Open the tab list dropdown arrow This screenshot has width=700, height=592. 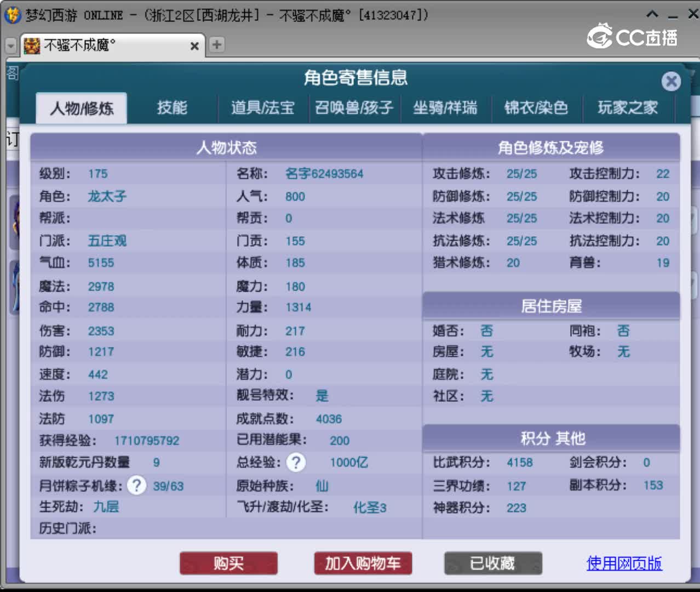(x=10, y=45)
